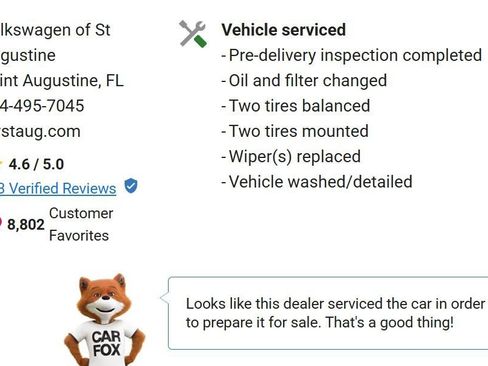Click the CARFAX Car Fox mascot
This screenshot has height=366, width=488.
click(105, 320)
